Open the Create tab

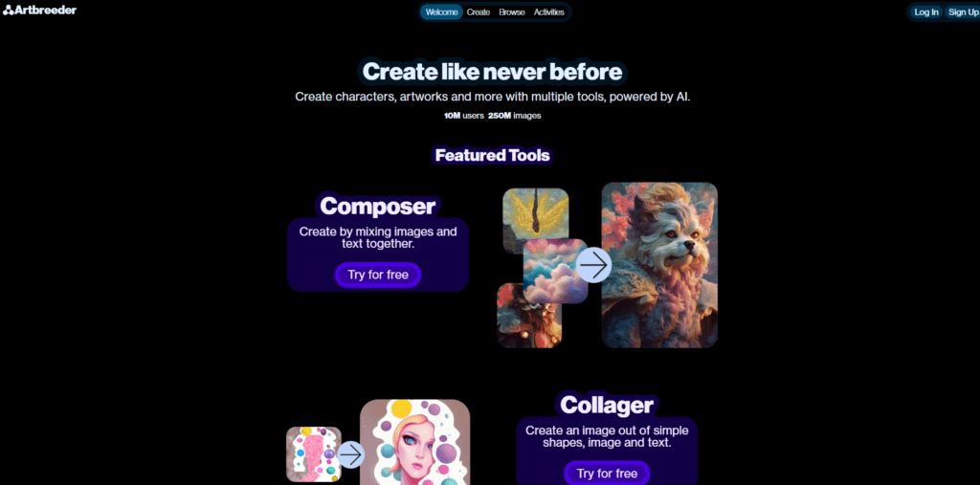[479, 11]
